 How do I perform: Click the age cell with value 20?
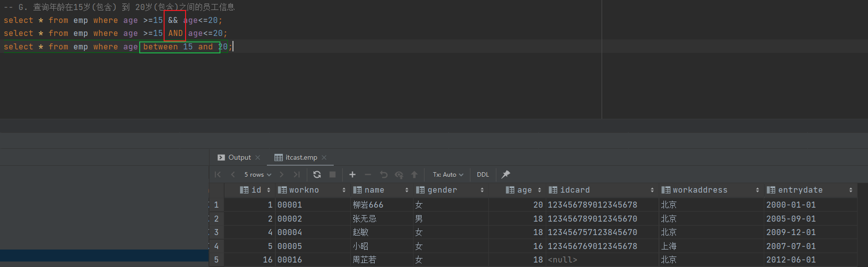pyautogui.click(x=517, y=205)
